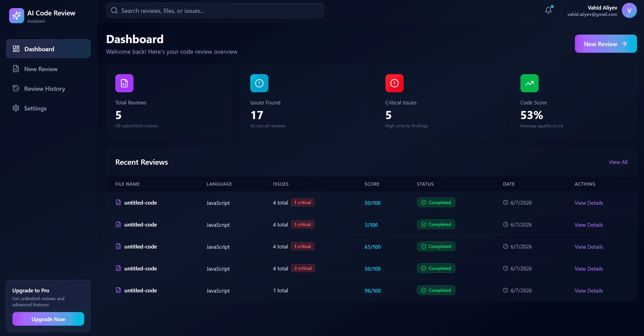Open Settings in the sidebar

(48, 108)
